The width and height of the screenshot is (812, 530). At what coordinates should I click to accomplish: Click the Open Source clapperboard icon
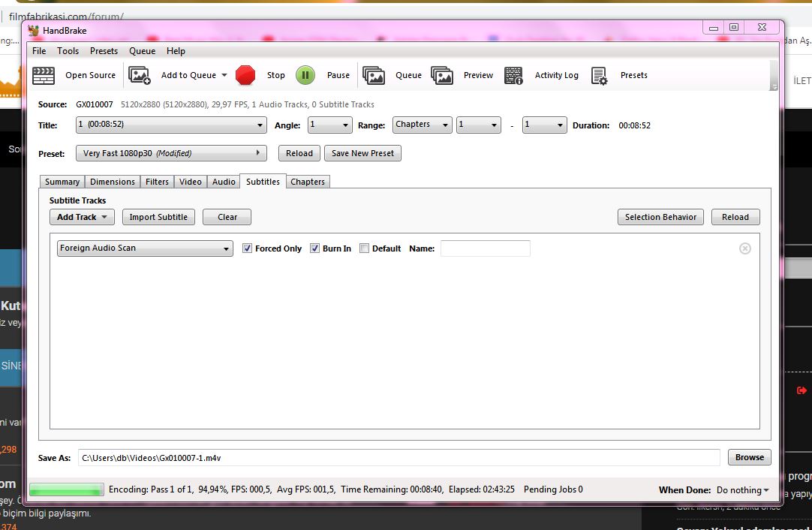click(44, 76)
